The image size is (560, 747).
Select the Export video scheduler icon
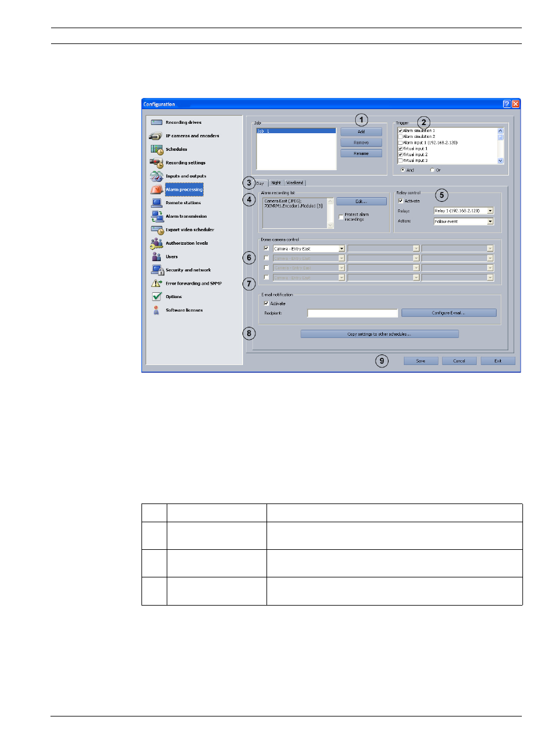156,230
